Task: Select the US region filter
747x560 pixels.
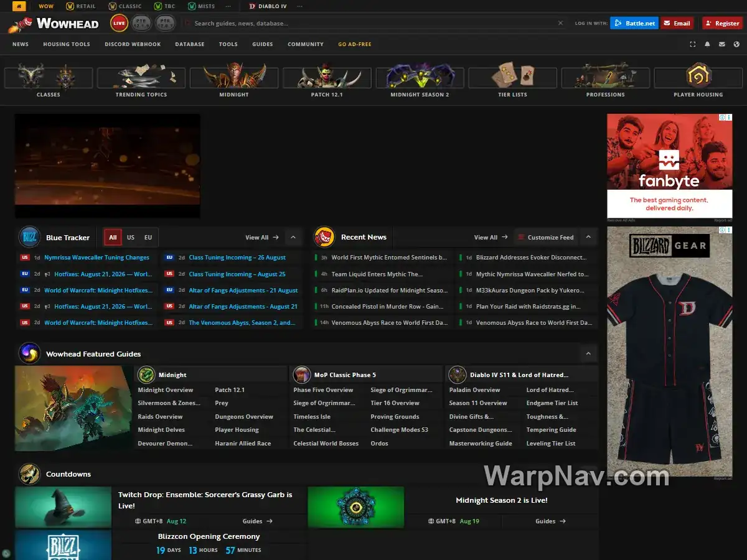Action: tap(131, 237)
